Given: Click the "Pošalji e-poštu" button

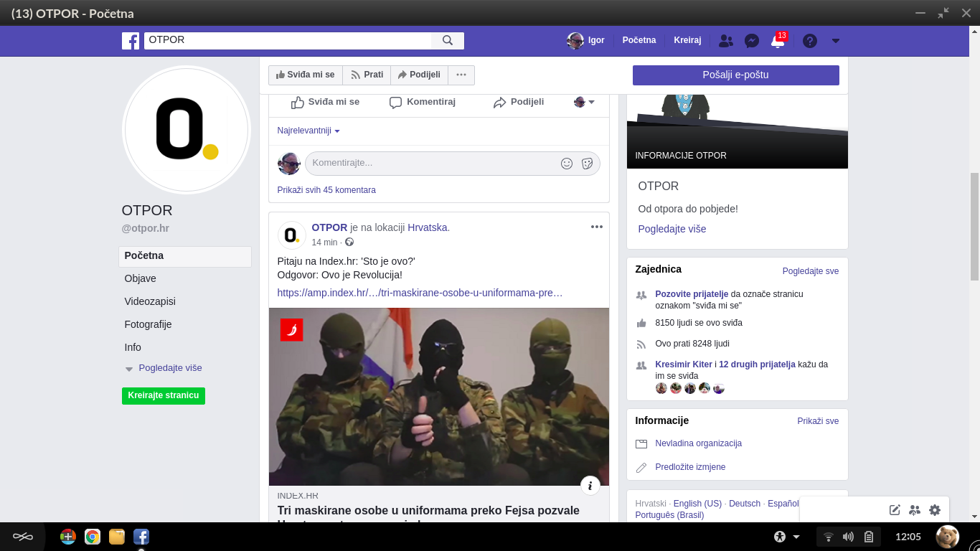Looking at the screenshot, I should pyautogui.click(x=735, y=75).
